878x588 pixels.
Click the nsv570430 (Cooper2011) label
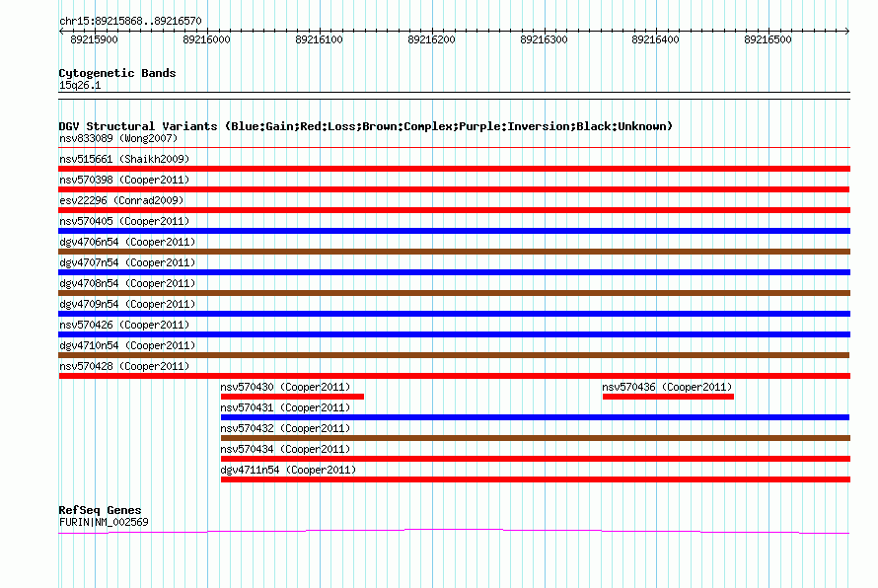285,387
